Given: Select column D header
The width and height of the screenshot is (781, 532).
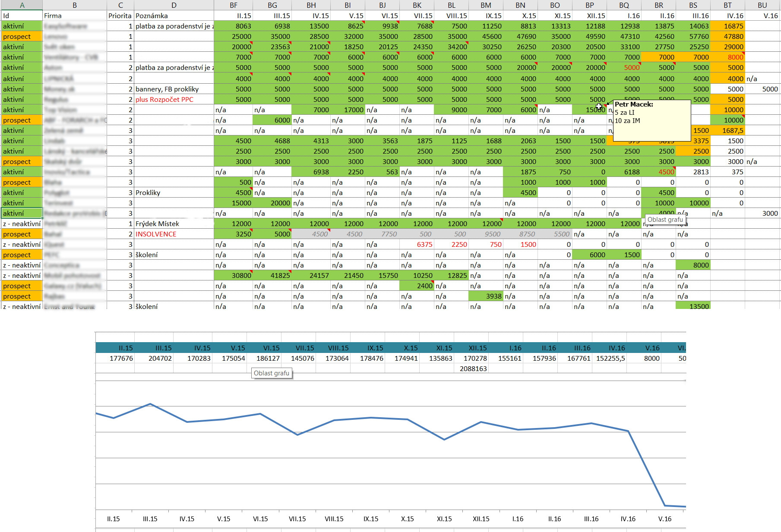Looking at the screenshot, I should tap(174, 5).
